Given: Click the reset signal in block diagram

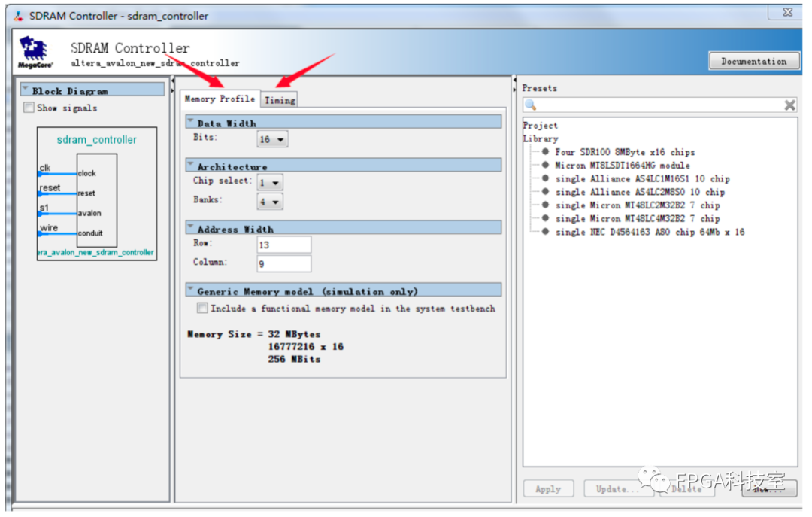Looking at the screenshot, I should point(50,187).
